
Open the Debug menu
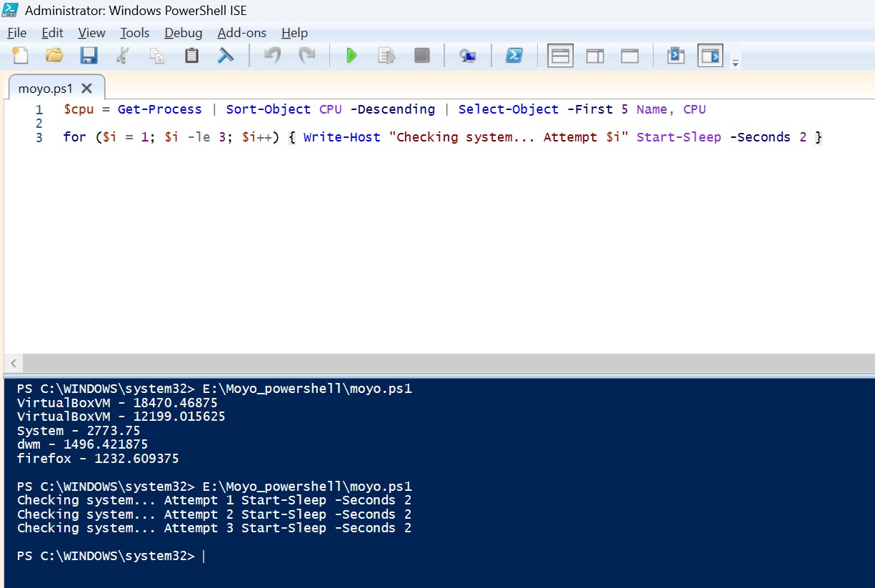[183, 33]
